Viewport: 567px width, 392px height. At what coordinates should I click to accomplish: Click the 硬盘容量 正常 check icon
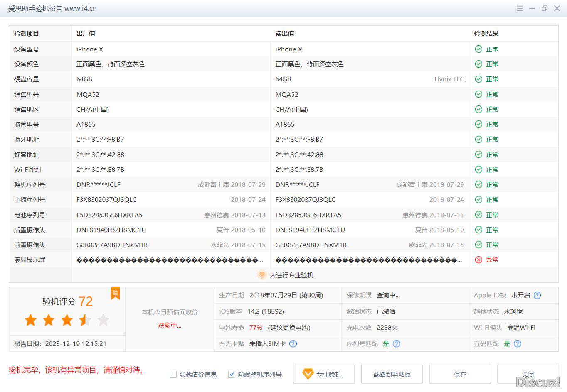coord(478,79)
